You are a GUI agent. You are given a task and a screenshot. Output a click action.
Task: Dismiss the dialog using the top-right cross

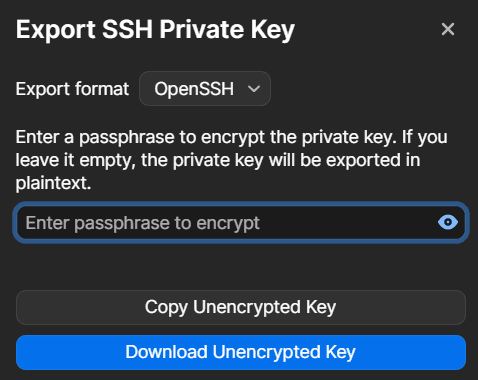[x=448, y=29]
